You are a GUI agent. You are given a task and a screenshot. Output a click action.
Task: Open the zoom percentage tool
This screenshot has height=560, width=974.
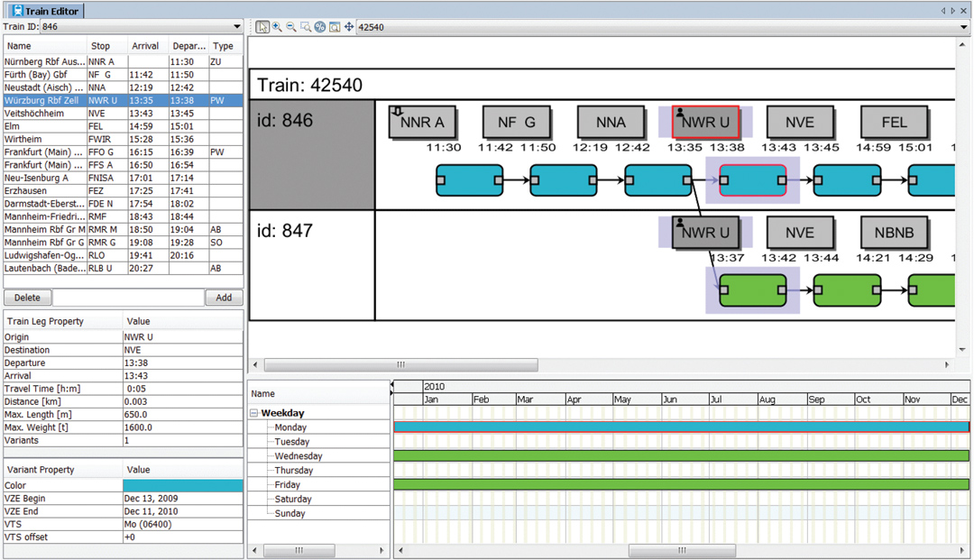point(319,27)
